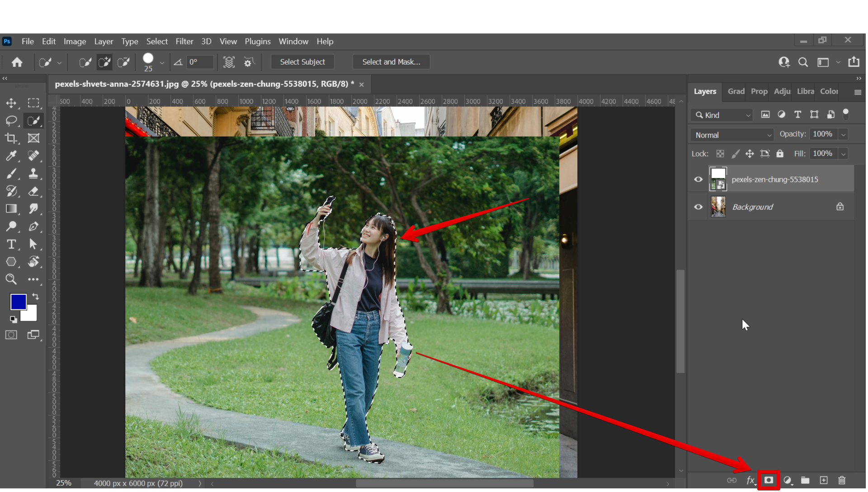Click the Add layer mask icon
Viewport: 868px width, 492px height.
click(x=769, y=480)
